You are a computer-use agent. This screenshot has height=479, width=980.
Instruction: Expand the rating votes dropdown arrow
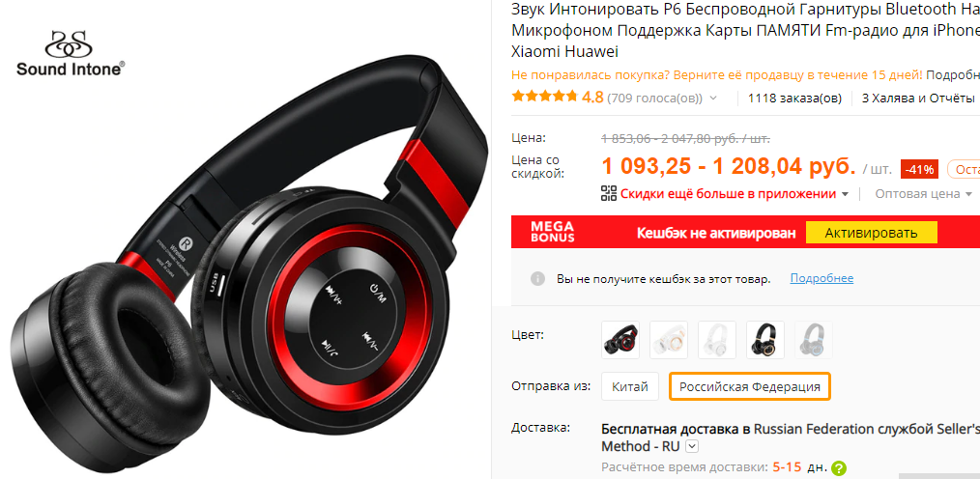(713, 99)
